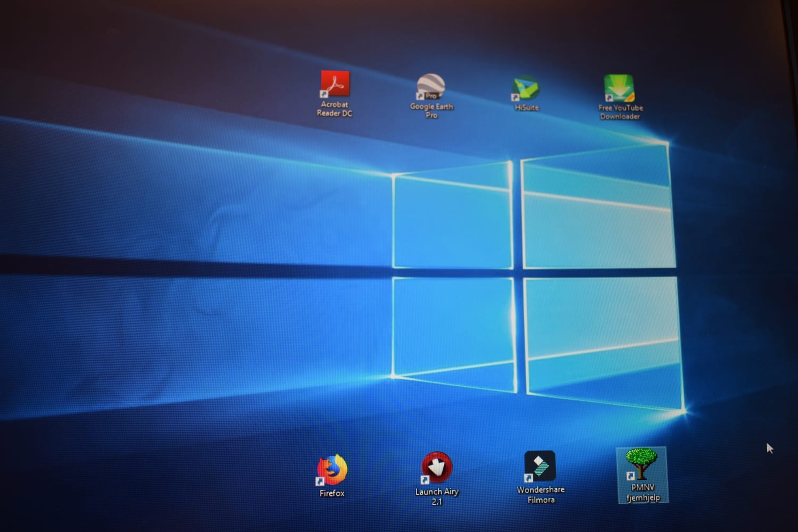The image size is (798, 532).
Task: Click the 'PMNV fjernhjelp' label text
Action: point(643,493)
